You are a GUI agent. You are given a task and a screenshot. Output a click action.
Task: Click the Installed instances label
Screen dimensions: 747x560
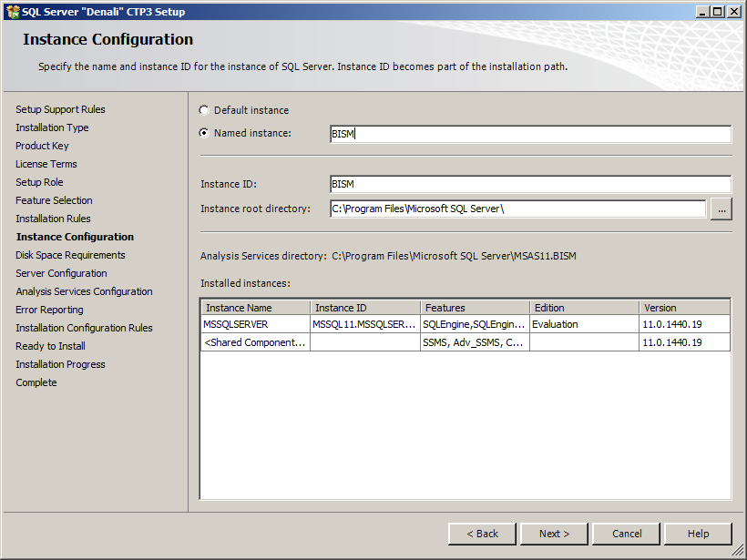point(245,283)
